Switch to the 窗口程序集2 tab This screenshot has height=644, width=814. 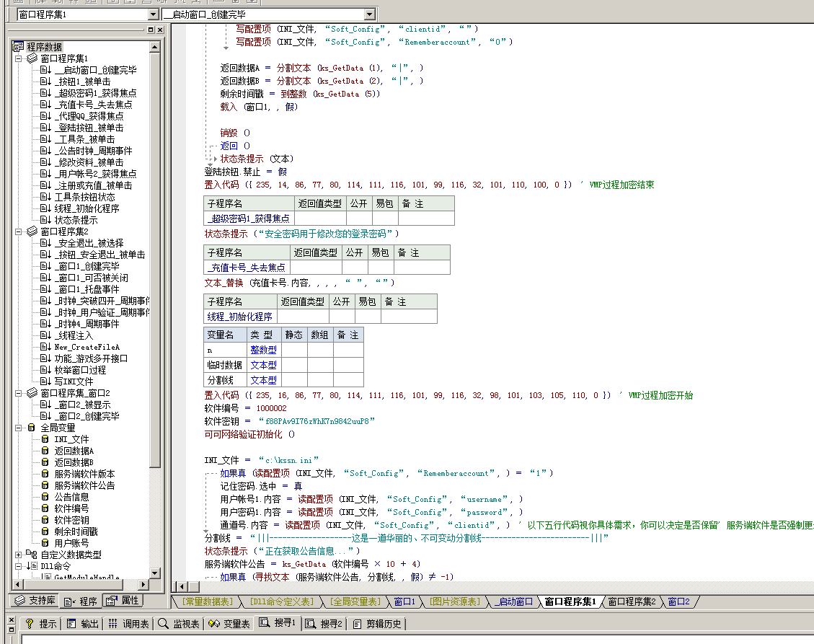coord(632,601)
